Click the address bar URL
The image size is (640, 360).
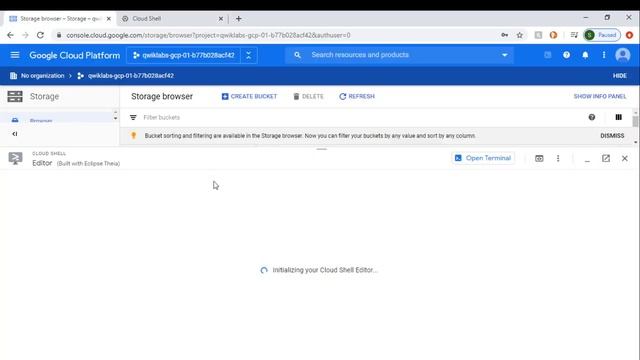(208, 35)
